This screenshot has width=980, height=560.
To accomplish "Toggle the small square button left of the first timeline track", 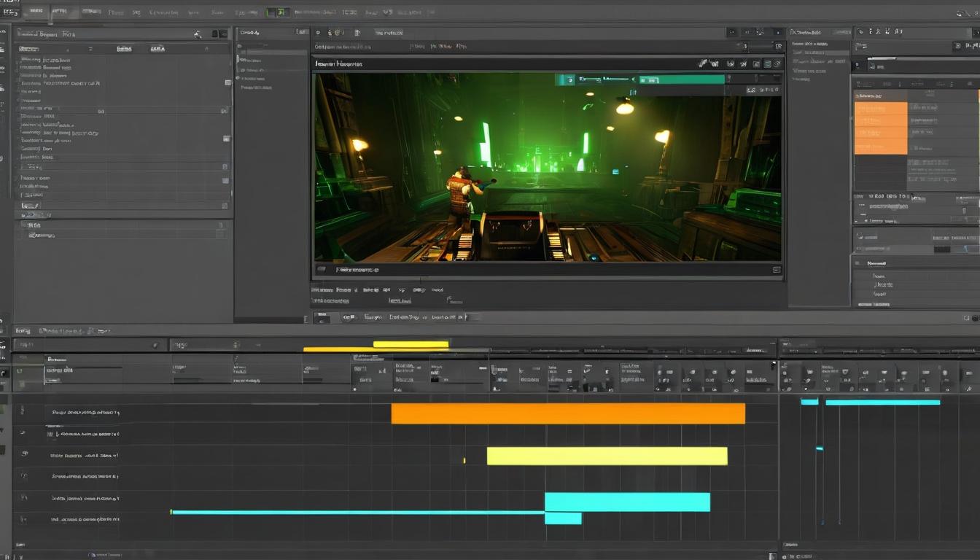I will 19,371.
